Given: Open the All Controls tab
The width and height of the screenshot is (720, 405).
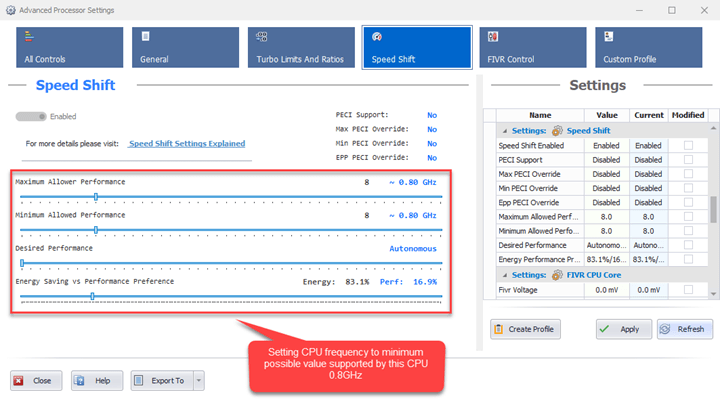Looking at the screenshot, I should pos(69,47).
